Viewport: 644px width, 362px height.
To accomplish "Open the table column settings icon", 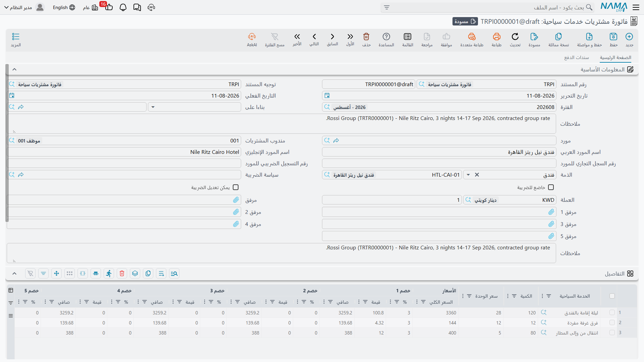I will (11, 290).
